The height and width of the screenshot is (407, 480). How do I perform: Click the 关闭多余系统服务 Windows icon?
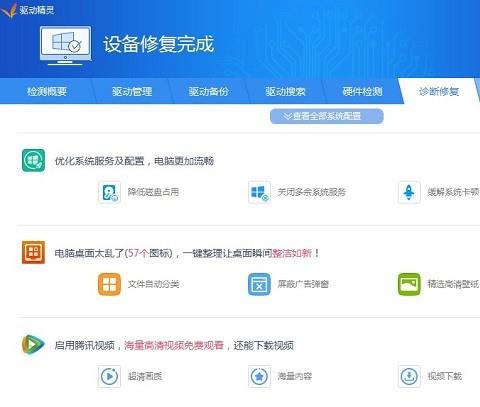[x=259, y=192]
